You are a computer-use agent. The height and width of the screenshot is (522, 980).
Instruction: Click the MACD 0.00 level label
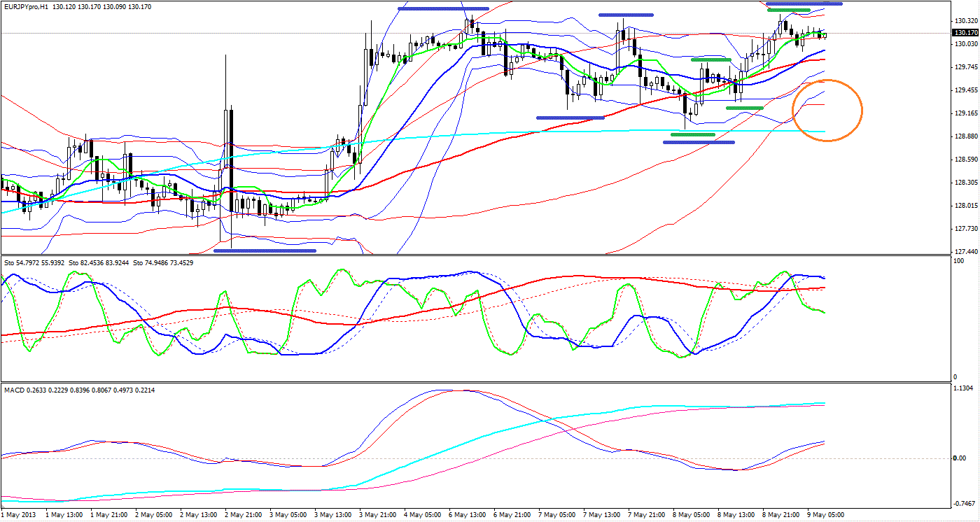click(962, 458)
